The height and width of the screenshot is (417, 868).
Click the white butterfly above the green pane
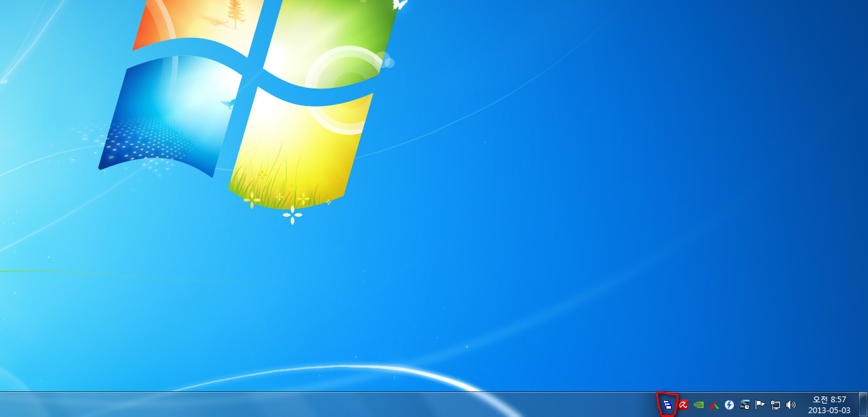(400, 4)
